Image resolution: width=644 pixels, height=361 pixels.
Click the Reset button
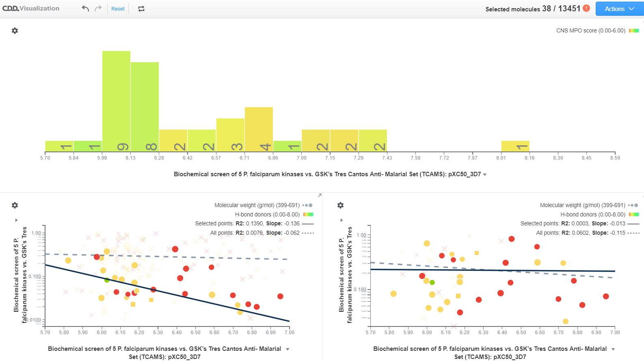pyautogui.click(x=118, y=9)
